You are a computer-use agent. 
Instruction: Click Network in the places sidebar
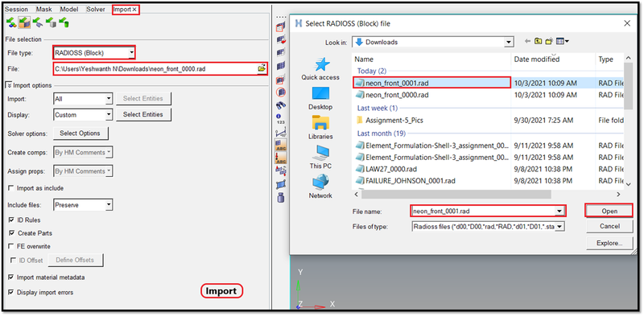coord(320,187)
